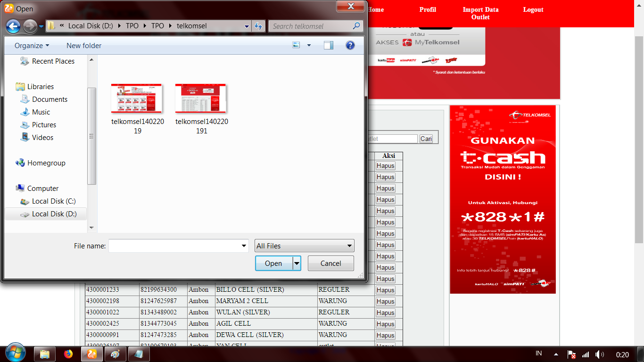Viewport: 644px width, 362px height.
Task: Click navigation pane scrollbar down arrow
Action: 91,228
